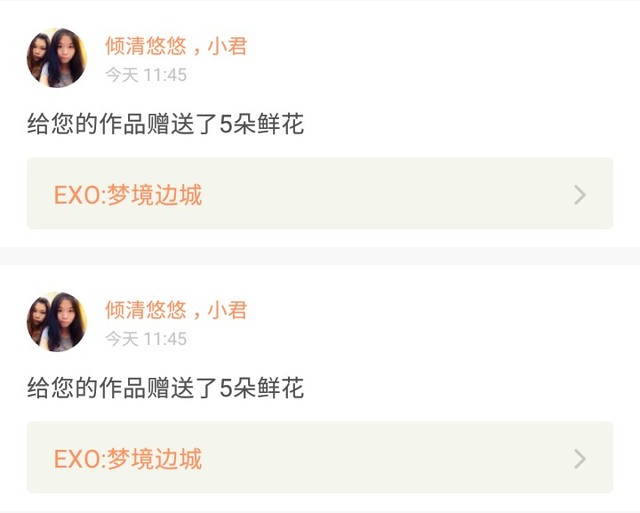The width and height of the screenshot is (640, 513).
Task: Click the name 小君 in the top notification
Action: pos(227,46)
